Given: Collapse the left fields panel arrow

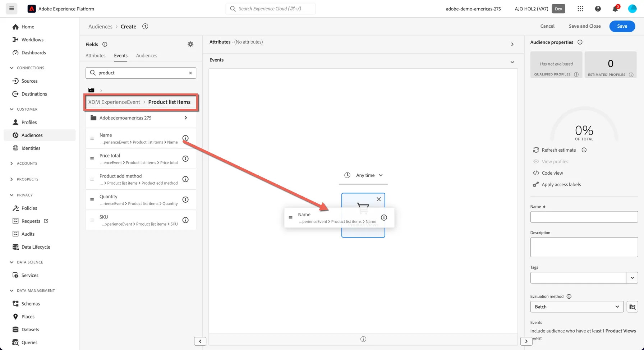Looking at the screenshot, I should [200, 341].
